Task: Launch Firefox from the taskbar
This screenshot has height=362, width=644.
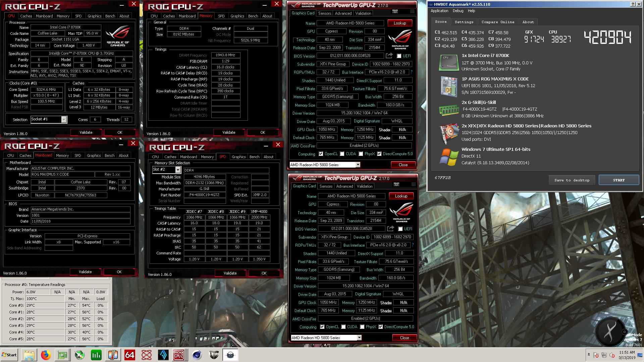Action: point(46,355)
